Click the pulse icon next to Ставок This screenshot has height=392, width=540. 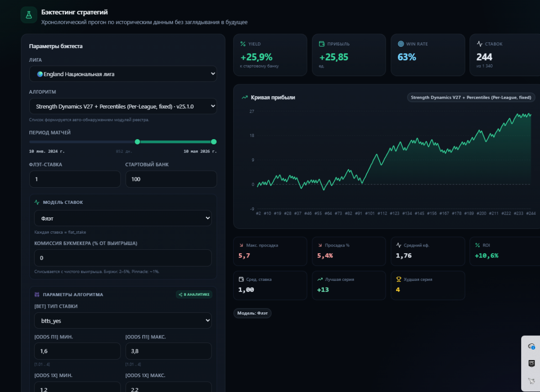[480, 44]
